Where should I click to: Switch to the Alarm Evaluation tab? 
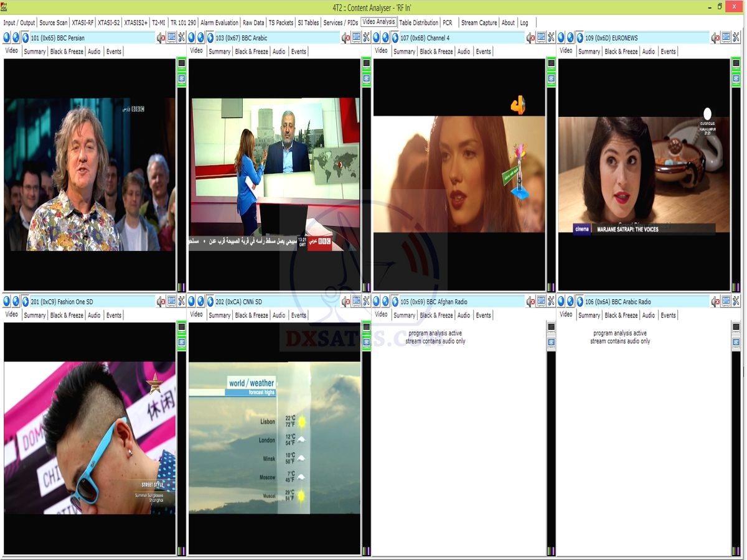[219, 22]
